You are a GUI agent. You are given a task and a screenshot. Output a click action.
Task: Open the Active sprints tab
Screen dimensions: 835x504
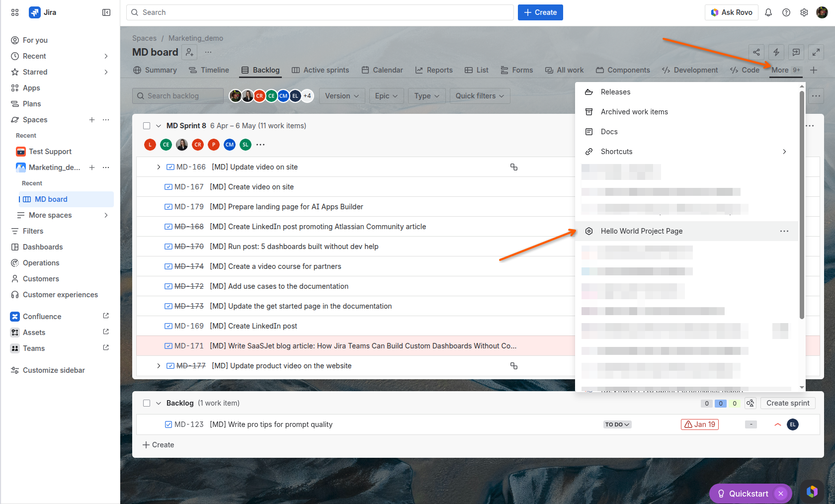click(320, 70)
